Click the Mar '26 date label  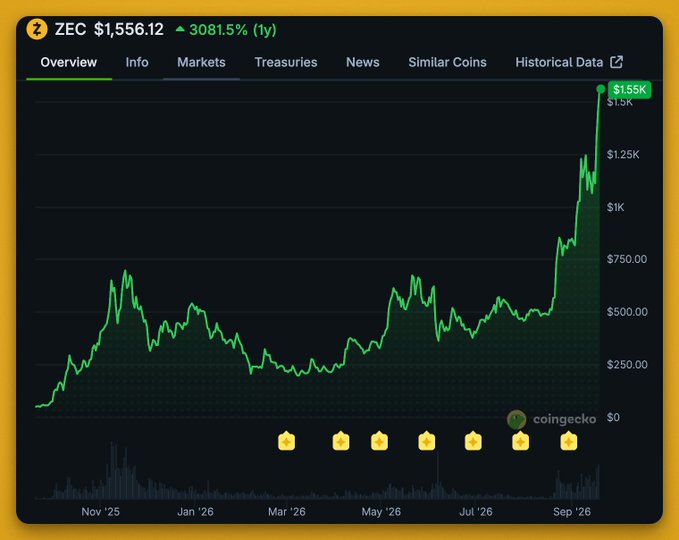287,512
